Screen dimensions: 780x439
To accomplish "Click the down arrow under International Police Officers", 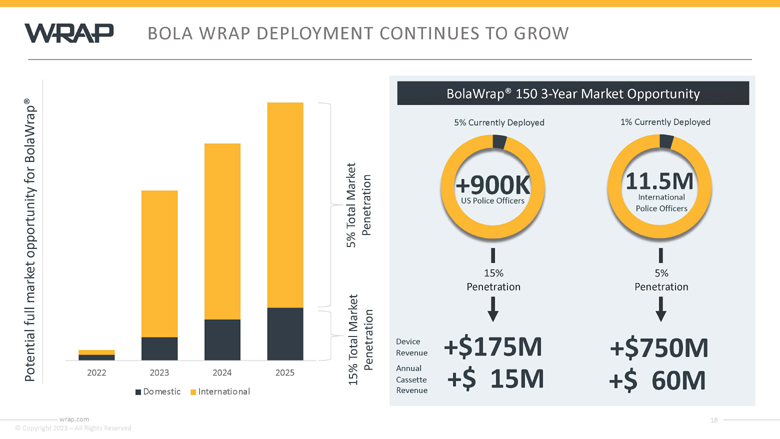I will click(x=661, y=257).
